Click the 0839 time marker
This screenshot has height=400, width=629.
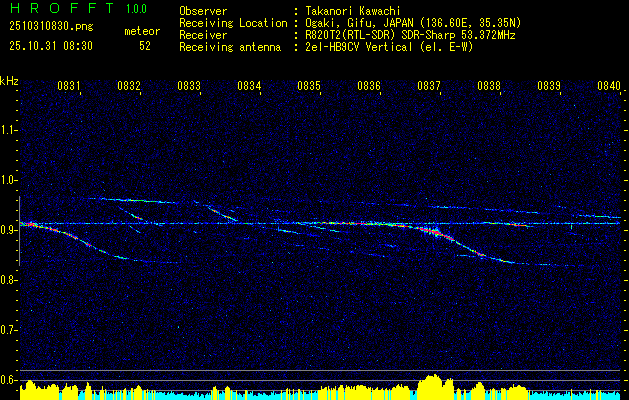pyautogui.click(x=549, y=85)
